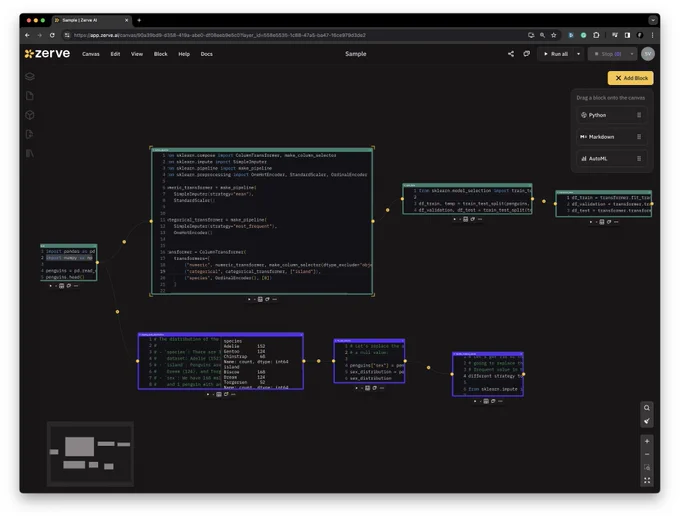The height and width of the screenshot is (519, 680).
Task: Open the files panel in left sidebar
Action: coord(30,96)
